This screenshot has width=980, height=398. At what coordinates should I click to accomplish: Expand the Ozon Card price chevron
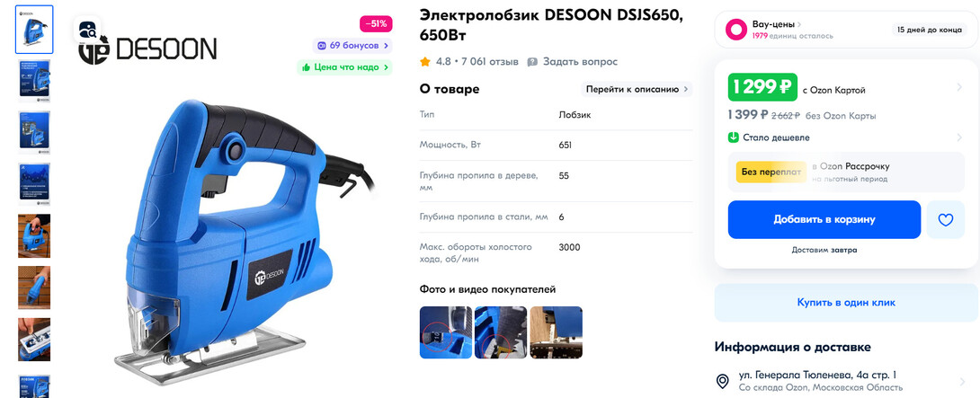959,87
